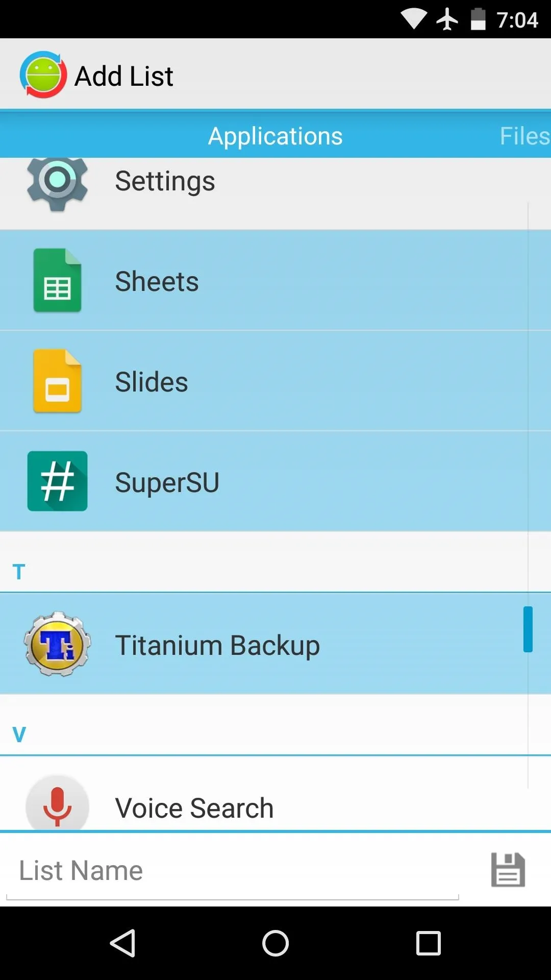
Task: Switch to the Files tab
Action: pyautogui.click(x=524, y=136)
